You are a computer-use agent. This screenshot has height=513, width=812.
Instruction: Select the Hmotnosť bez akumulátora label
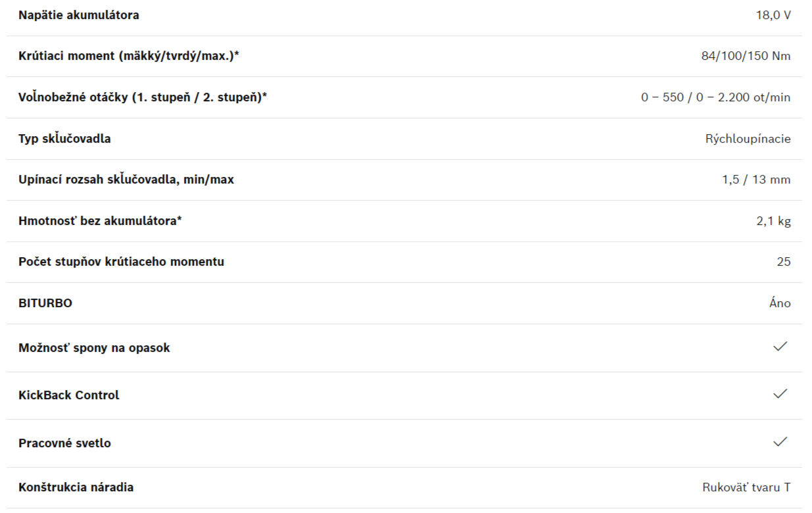[100, 221]
